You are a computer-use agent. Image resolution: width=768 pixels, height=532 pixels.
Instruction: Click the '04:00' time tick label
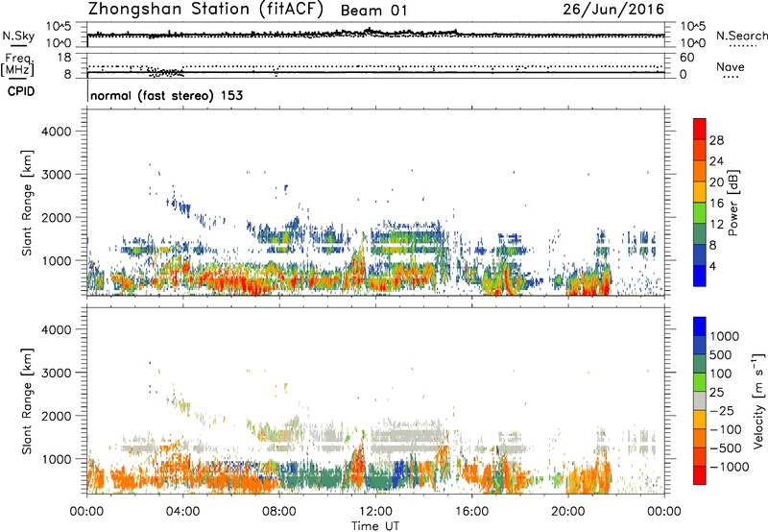click(x=183, y=512)
